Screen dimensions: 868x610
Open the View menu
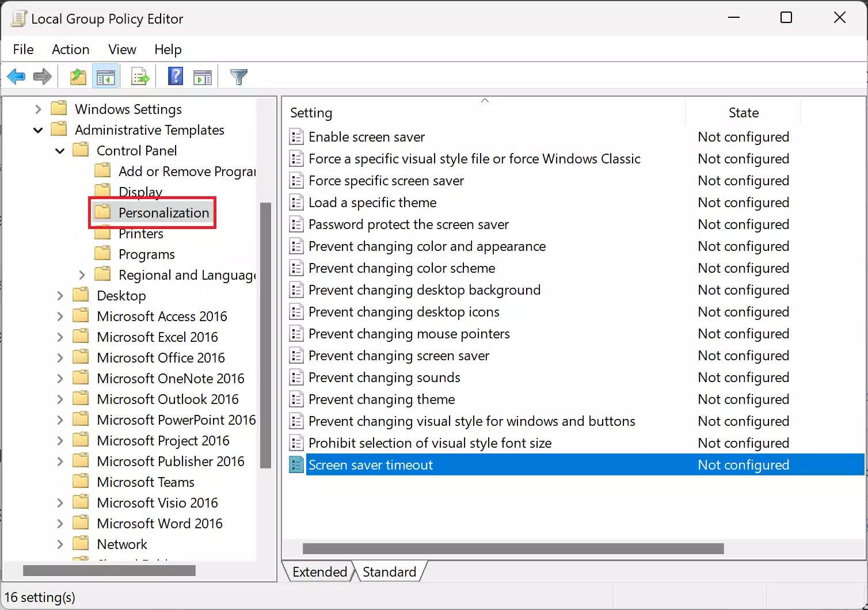pyautogui.click(x=121, y=49)
